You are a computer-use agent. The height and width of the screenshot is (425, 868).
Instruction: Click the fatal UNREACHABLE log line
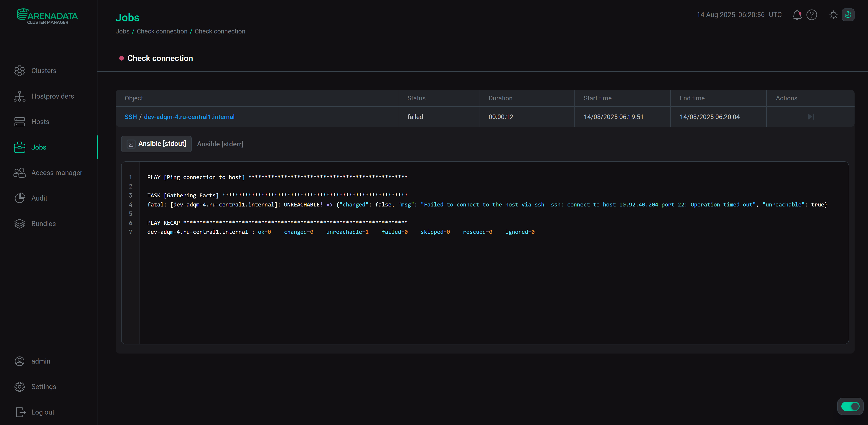pos(487,204)
